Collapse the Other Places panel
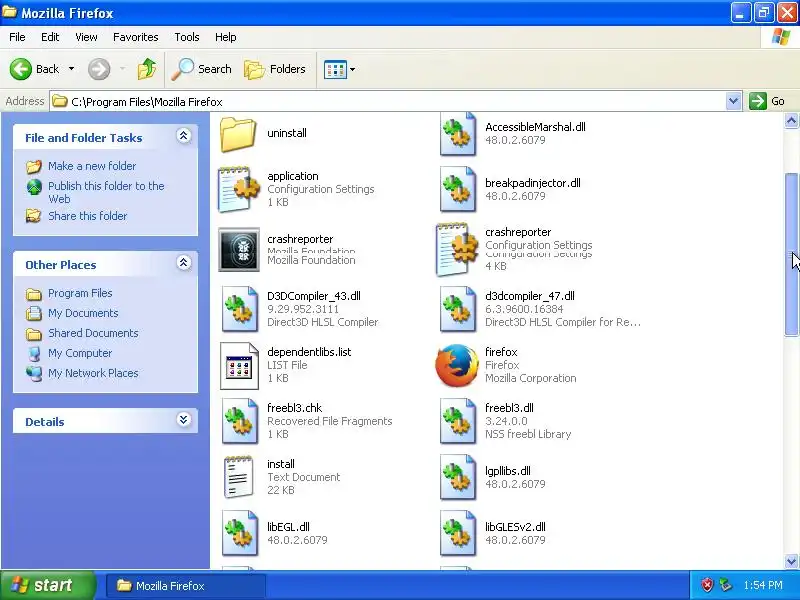Screen dimensions: 800x600 click(x=184, y=263)
